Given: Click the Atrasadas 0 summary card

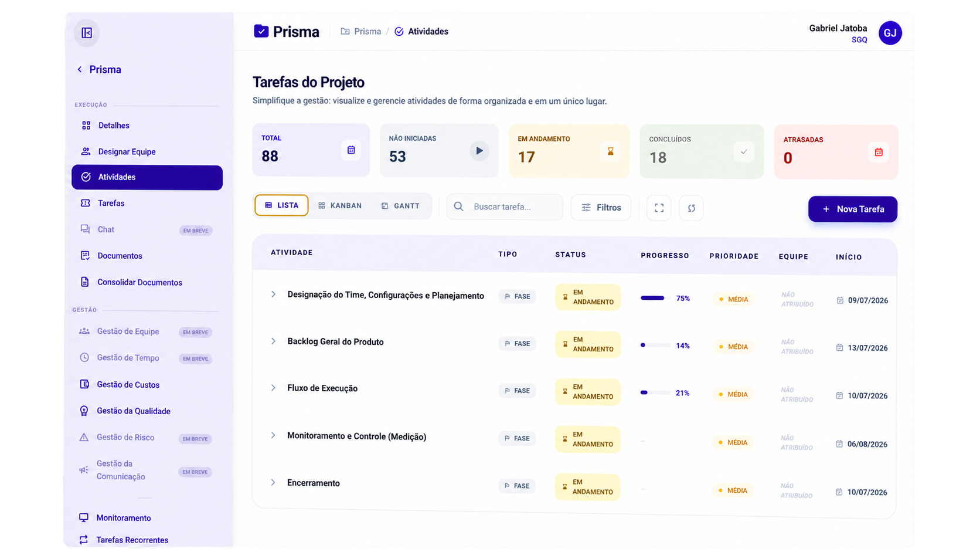Looking at the screenshot, I should [836, 152].
